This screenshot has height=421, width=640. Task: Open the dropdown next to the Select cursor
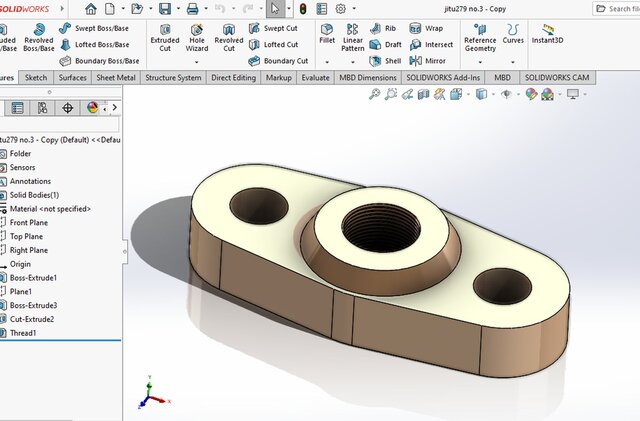(289, 9)
